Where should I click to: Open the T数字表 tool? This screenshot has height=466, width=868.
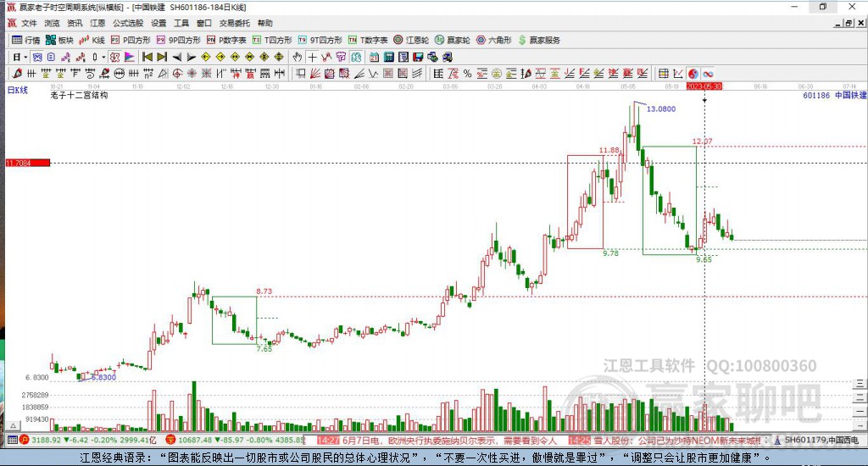coord(368,40)
